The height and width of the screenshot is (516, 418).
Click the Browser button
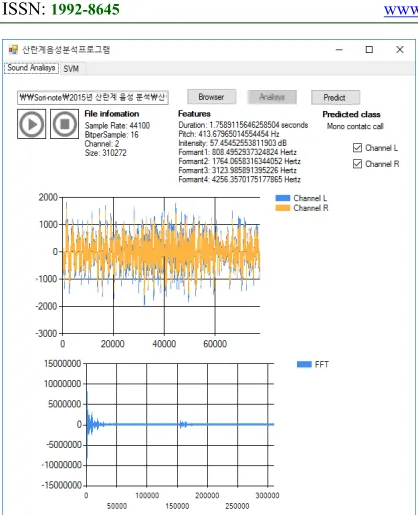click(211, 97)
